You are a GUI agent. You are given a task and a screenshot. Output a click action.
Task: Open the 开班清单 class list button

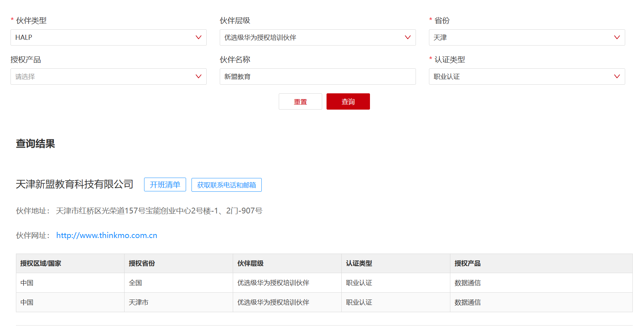pos(165,184)
